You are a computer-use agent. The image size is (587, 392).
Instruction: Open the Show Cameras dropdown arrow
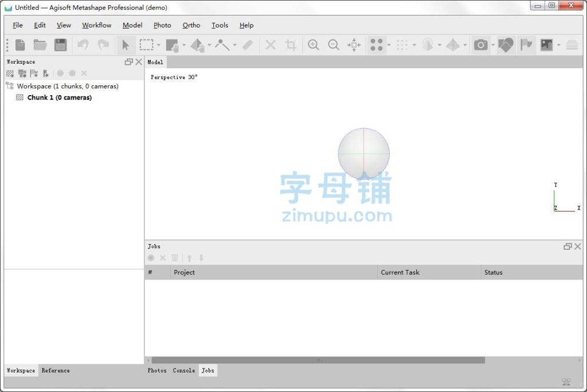tap(493, 45)
